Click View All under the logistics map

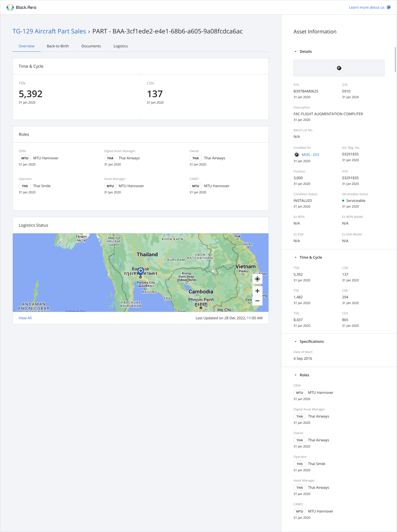coord(25,318)
